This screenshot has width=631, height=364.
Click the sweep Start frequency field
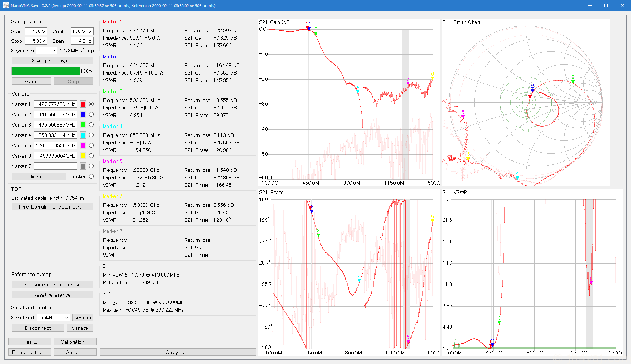[x=36, y=31]
